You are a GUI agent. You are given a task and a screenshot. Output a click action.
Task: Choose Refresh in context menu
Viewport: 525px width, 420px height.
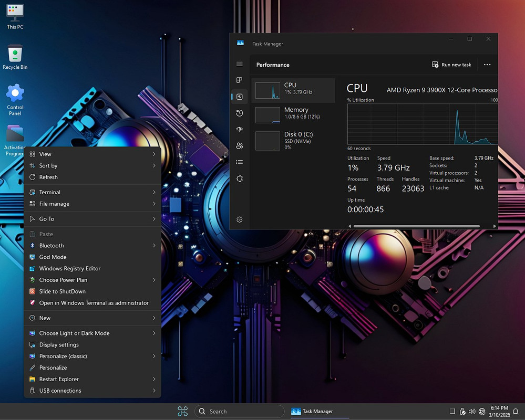(92, 177)
